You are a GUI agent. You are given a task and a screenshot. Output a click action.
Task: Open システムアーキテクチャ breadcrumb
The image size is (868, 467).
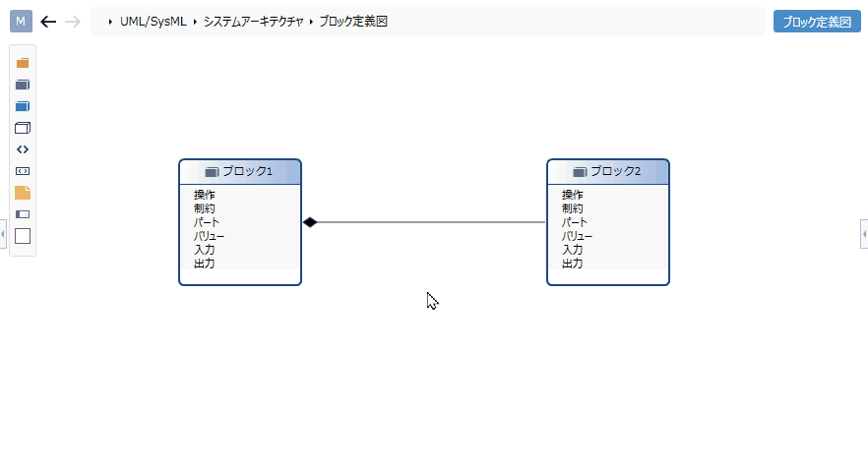(x=254, y=22)
